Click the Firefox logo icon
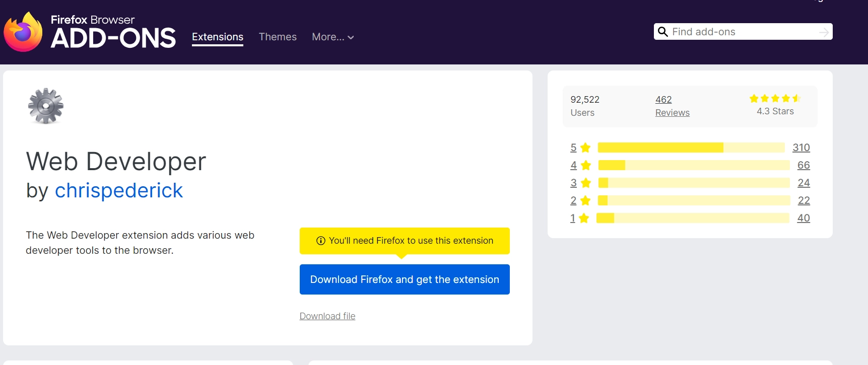This screenshot has width=868, height=365. click(x=23, y=32)
